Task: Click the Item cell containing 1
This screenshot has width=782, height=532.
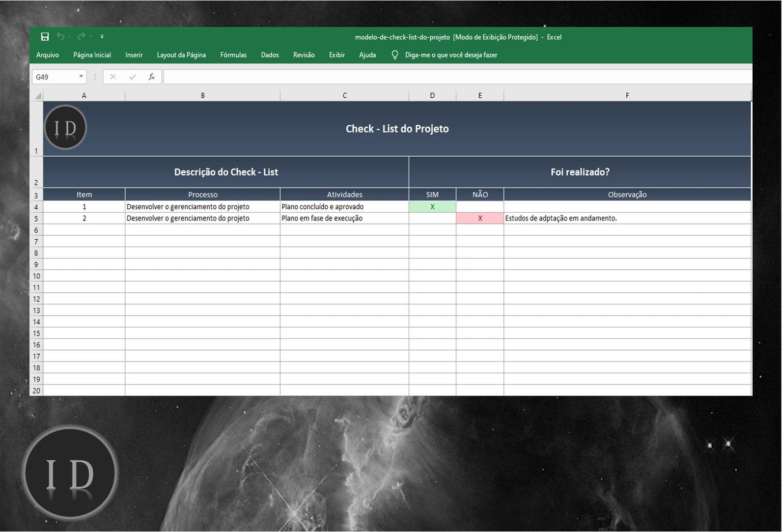Action: (x=84, y=207)
